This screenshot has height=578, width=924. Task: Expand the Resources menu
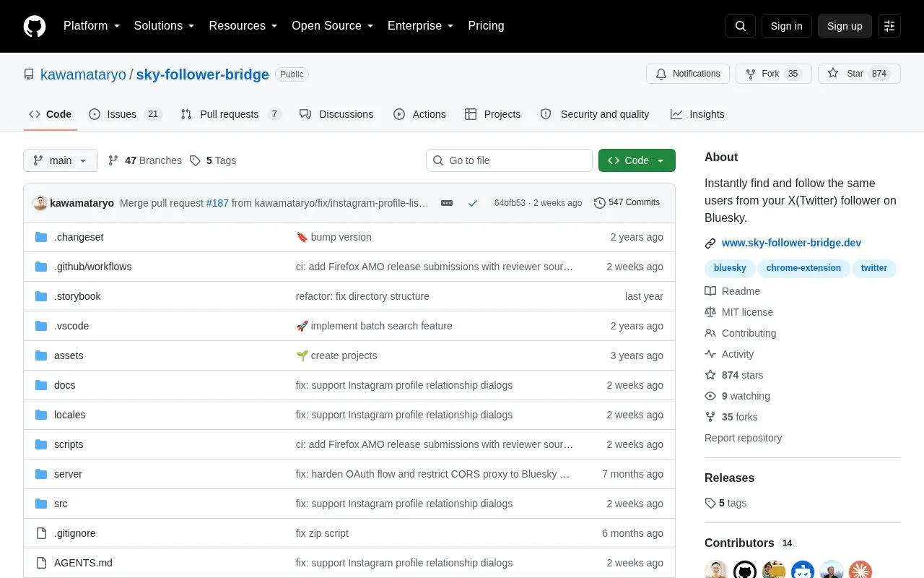(x=243, y=26)
